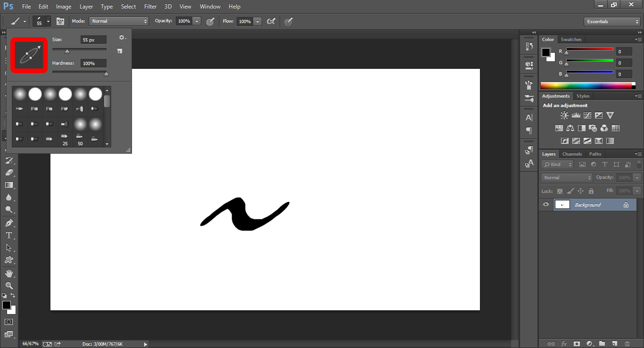Select the Eraser tool in the toolbox

pos(9,173)
